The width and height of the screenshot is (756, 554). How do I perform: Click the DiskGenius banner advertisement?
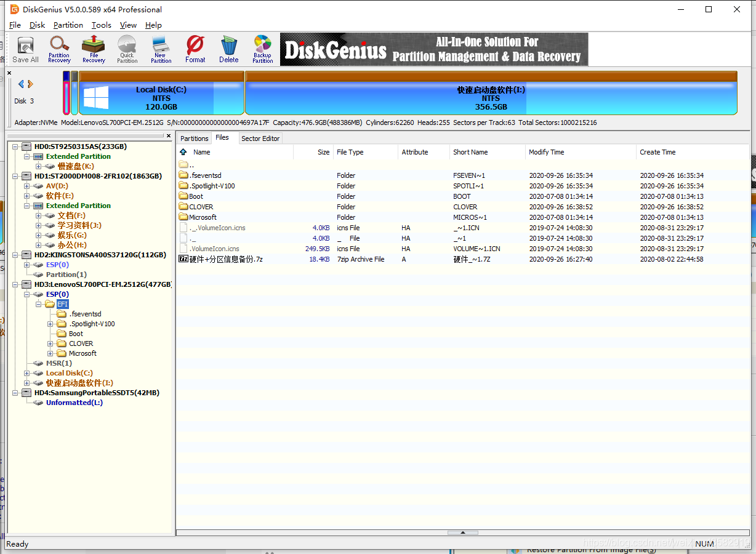point(434,49)
